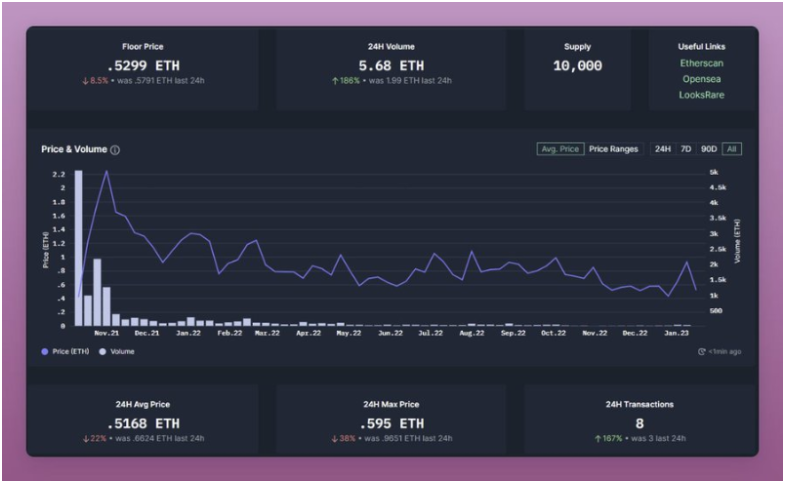Click the 24H Volume value 5.68 ETH
Viewport: 788px width, 483px height.
tap(391, 66)
